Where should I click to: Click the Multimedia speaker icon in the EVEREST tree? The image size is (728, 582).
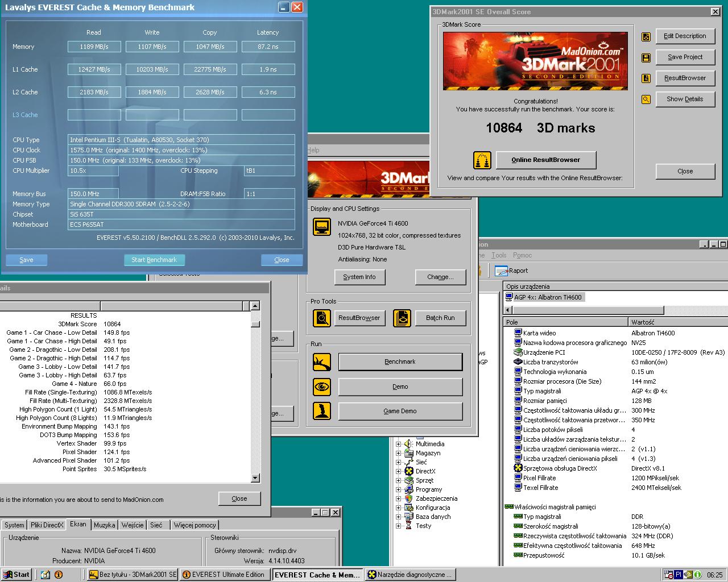tap(408, 444)
